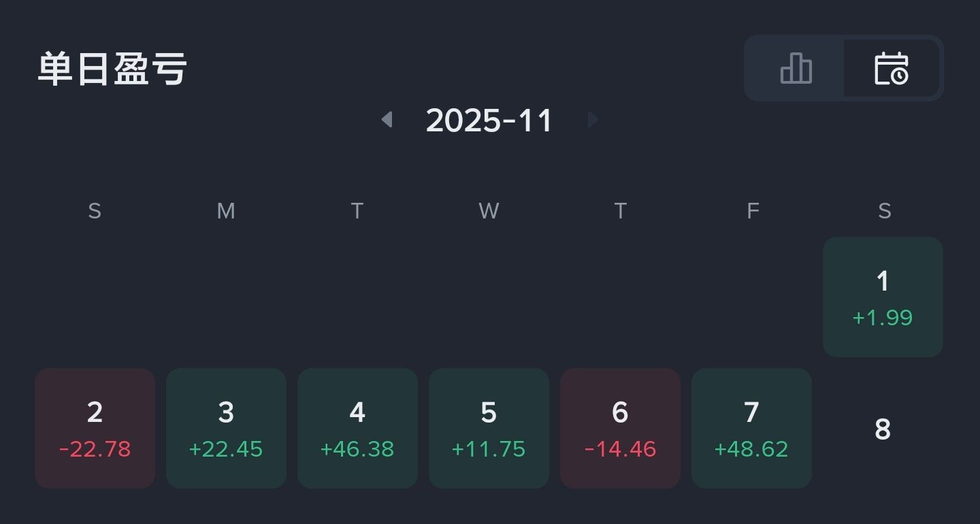This screenshot has width=980, height=524.
Task: Click the first T (Tuesday) header
Action: (357, 211)
